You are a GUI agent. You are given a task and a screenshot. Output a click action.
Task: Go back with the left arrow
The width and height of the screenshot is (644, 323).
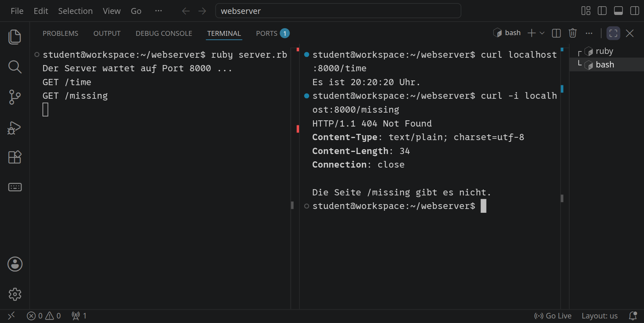[x=186, y=11]
